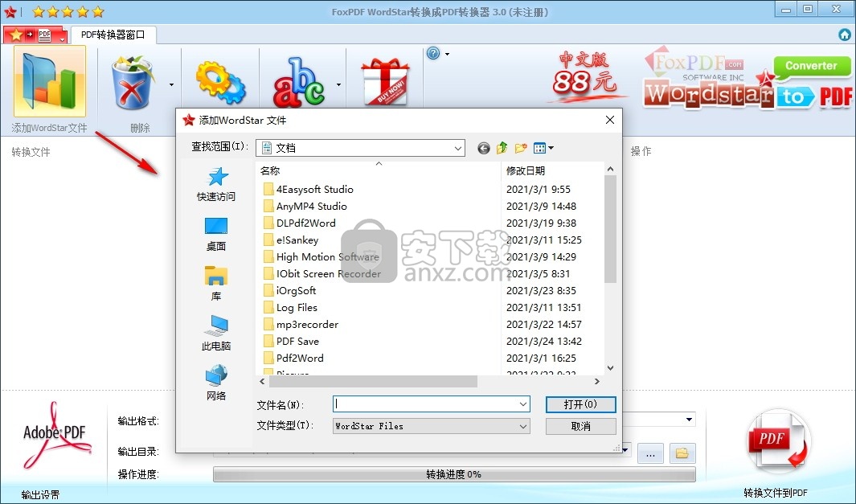Create new folder icon in dialog
The height and width of the screenshot is (504, 856).
(x=521, y=148)
